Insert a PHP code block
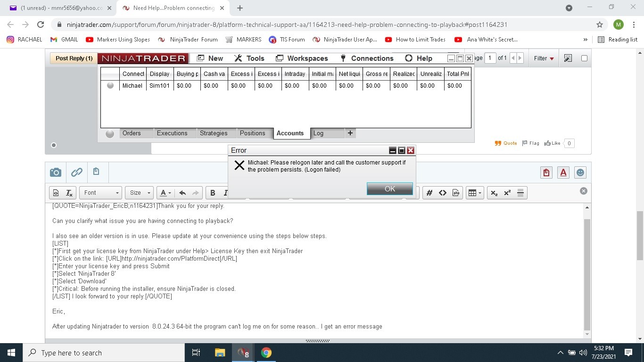This screenshot has width=644, height=362. (456, 193)
